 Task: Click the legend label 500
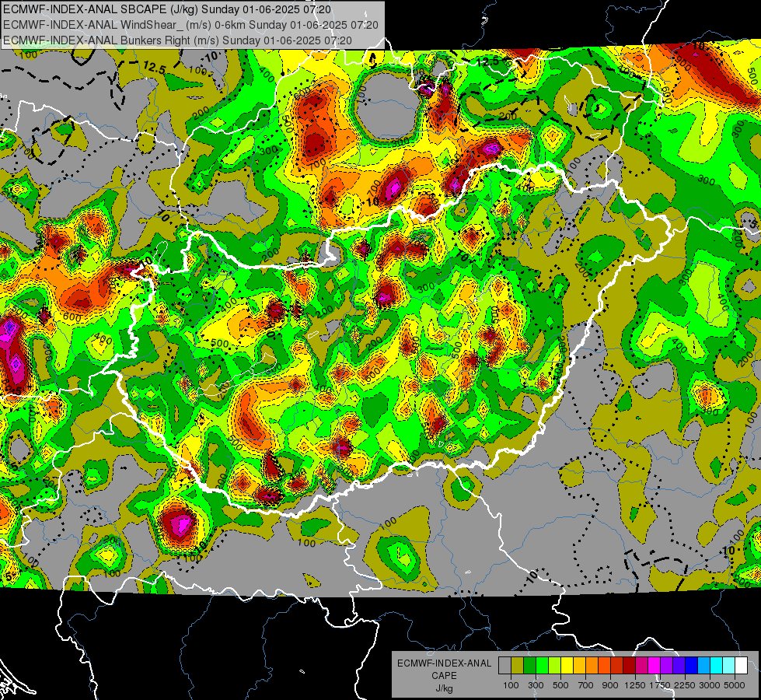pyautogui.click(x=560, y=685)
